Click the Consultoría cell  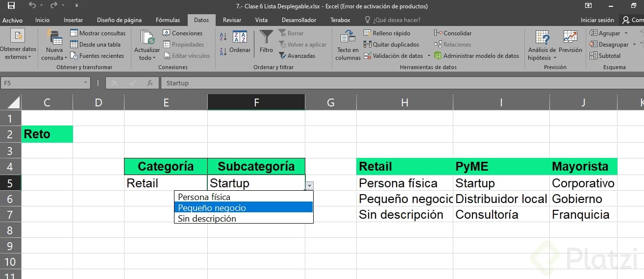click(x=501, y=214)
